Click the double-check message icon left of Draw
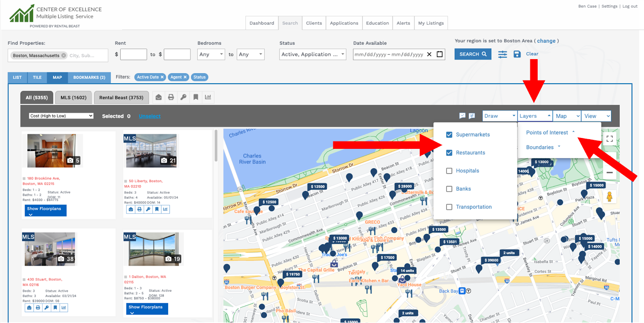 (x=472, y=116)
